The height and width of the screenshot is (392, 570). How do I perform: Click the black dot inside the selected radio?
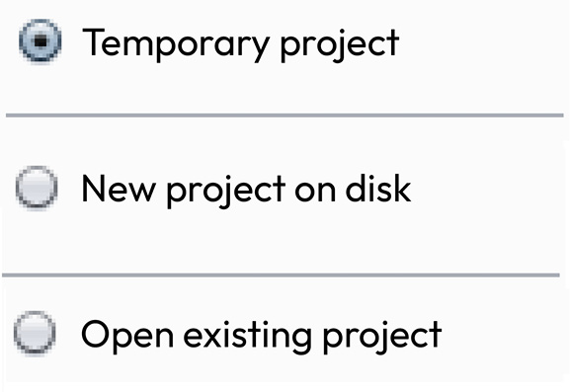(x=40, y=41)
